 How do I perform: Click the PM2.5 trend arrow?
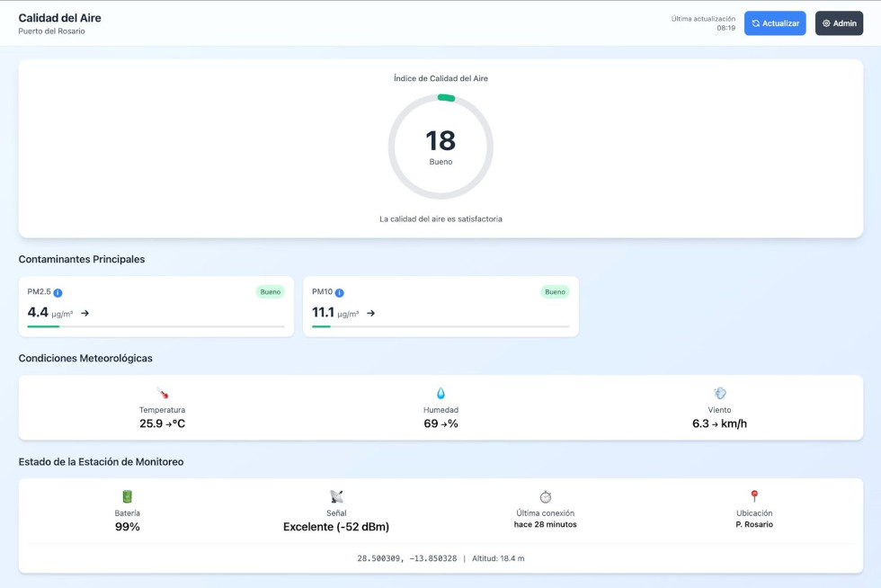pos(85,313)
